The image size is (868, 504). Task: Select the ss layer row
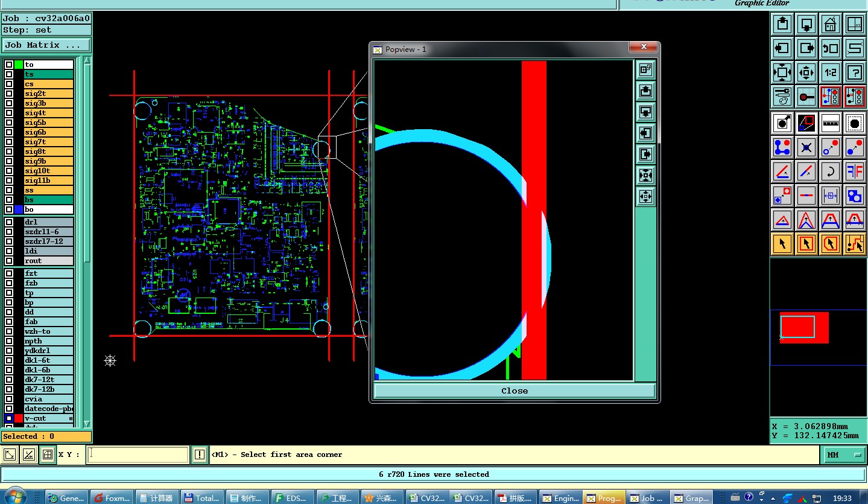(48, 190)
